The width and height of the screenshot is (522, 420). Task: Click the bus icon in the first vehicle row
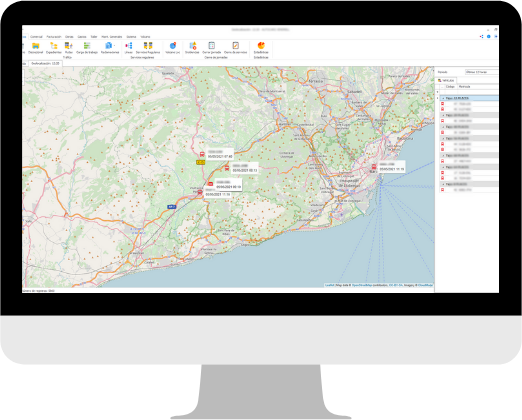(x=443, y=104)
